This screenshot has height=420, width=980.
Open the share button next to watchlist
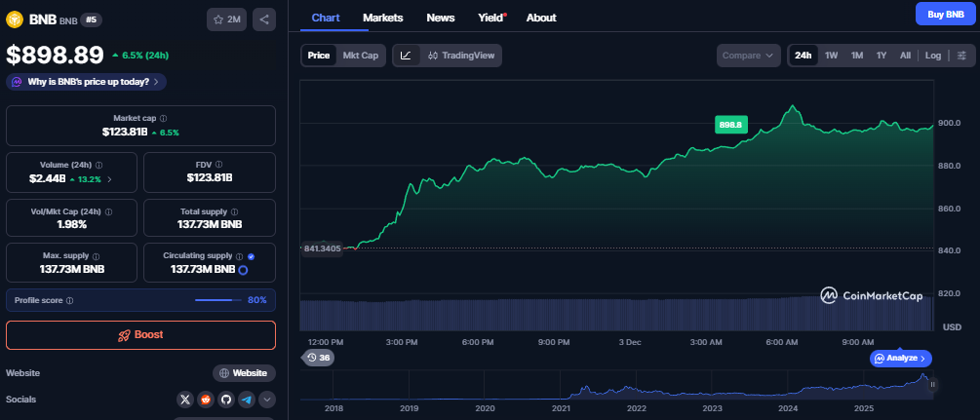click(x=263, y=19)
